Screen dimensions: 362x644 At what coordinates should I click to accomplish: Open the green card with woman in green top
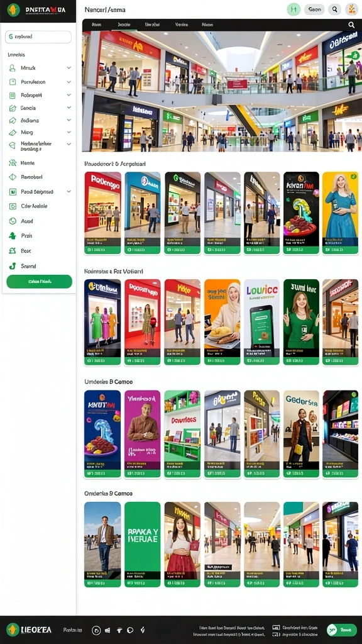301,322
